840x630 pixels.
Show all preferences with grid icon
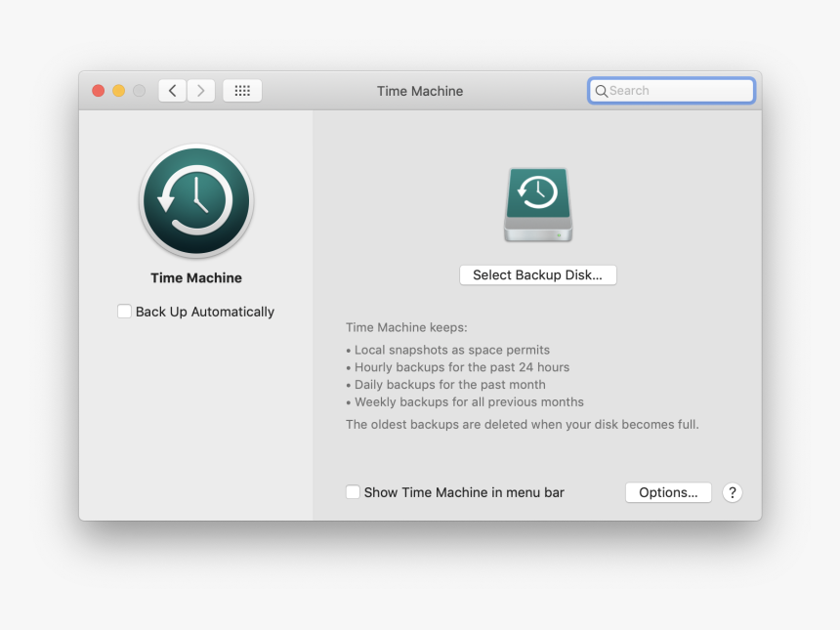(x=242, y=91)
